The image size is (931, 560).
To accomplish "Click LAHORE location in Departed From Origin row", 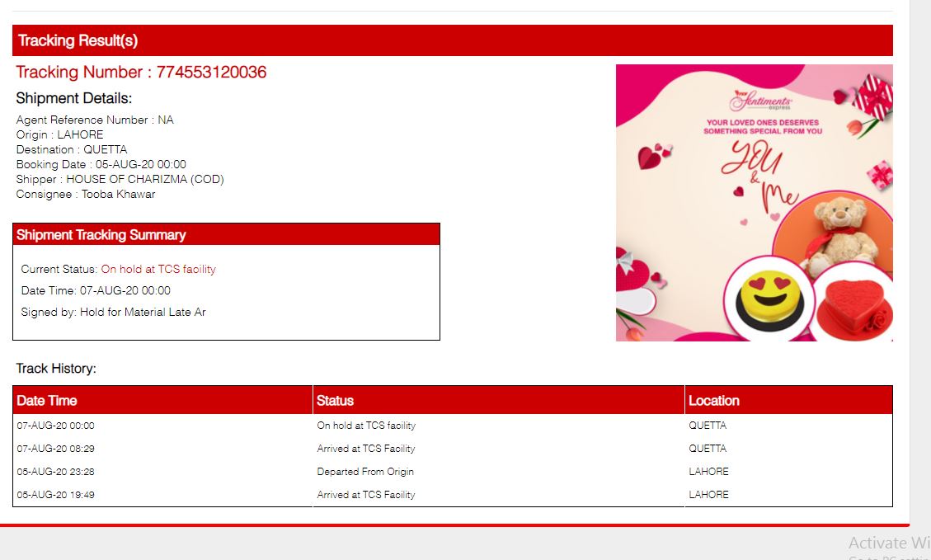I will click(709, 472).
